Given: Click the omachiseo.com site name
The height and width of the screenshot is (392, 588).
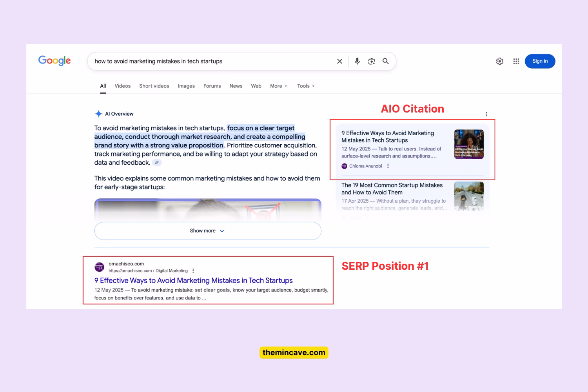Looking at the screenshot, I should (x=126, y=264).
